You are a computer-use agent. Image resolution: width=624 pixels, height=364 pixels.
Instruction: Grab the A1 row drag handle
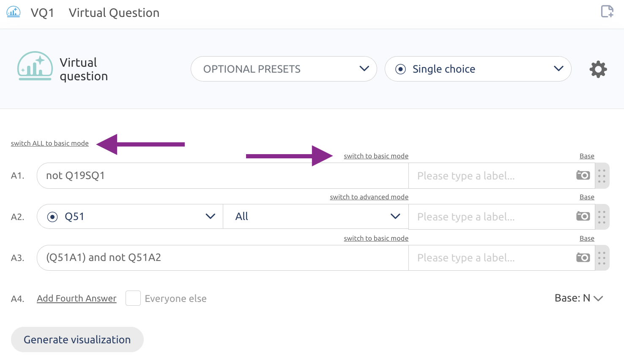pyautogui.click(x=602, y=176)
